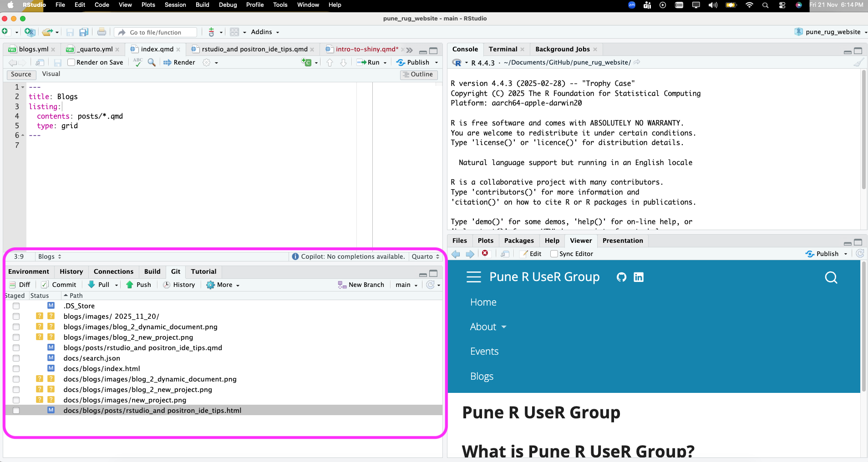Open the Addins dropdown
The height and width of the screenshot is (462, 868).
coord(265,32)
